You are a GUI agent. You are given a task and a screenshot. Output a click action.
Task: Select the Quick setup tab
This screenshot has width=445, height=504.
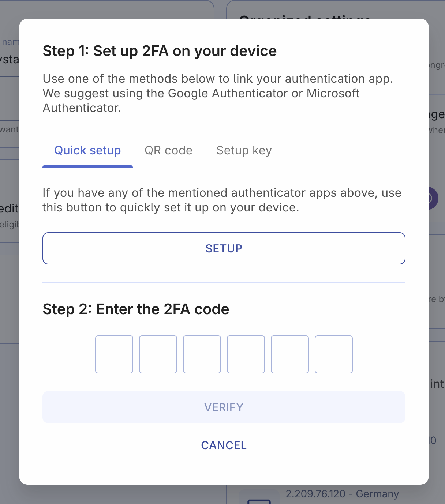point(87,150)
